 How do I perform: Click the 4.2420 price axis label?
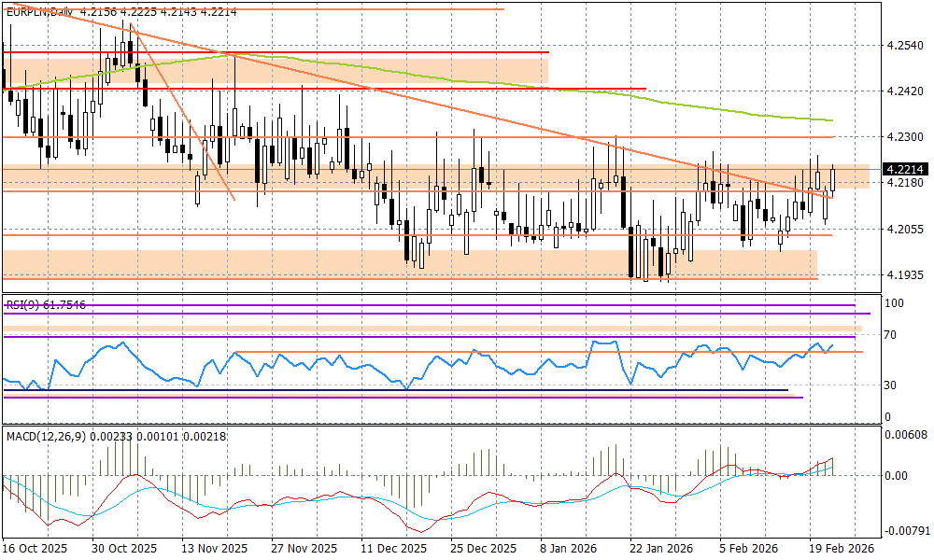(904, 91)
